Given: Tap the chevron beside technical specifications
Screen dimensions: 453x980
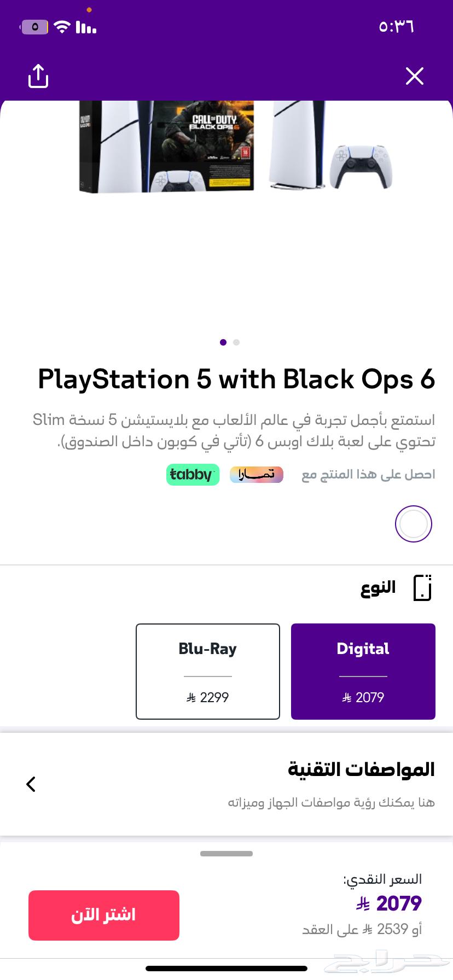Looking at the screenshot, I should [x=31, y=784].
